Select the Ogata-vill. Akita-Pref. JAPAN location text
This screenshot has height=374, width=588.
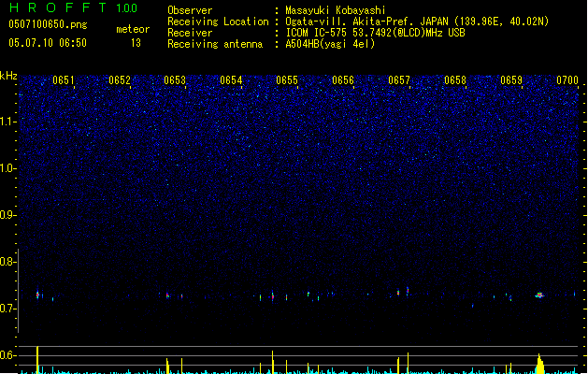[417, 22]
